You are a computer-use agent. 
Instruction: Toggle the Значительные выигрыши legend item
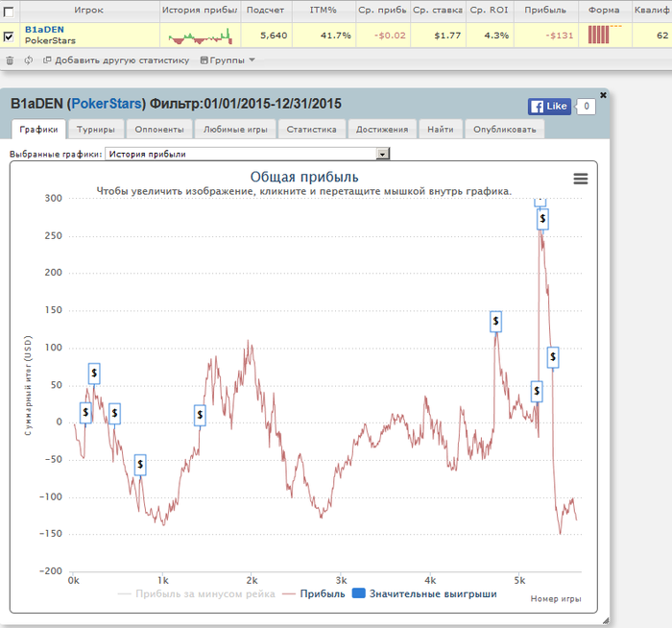pyautogui.click(x=424, y=593)
